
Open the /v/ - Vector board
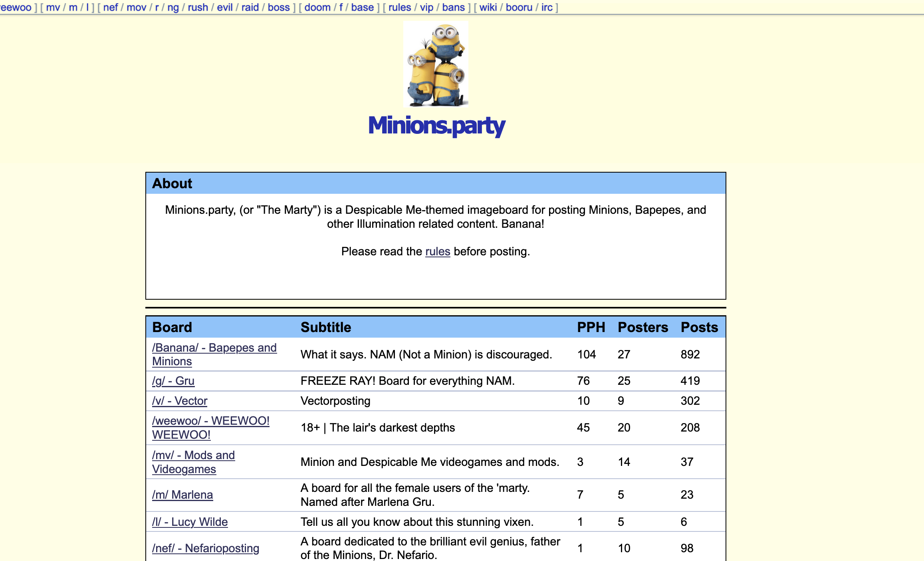[x=179, y=401]
